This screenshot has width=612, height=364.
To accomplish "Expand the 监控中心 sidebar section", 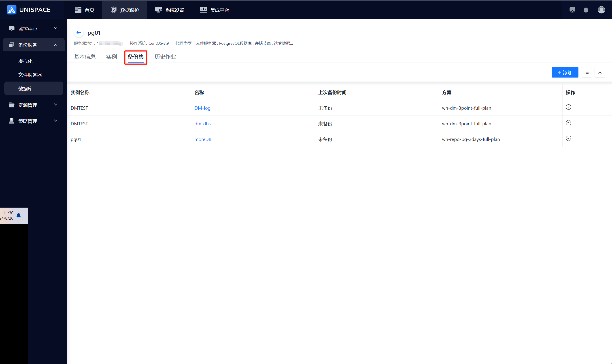I will [33, 29].
